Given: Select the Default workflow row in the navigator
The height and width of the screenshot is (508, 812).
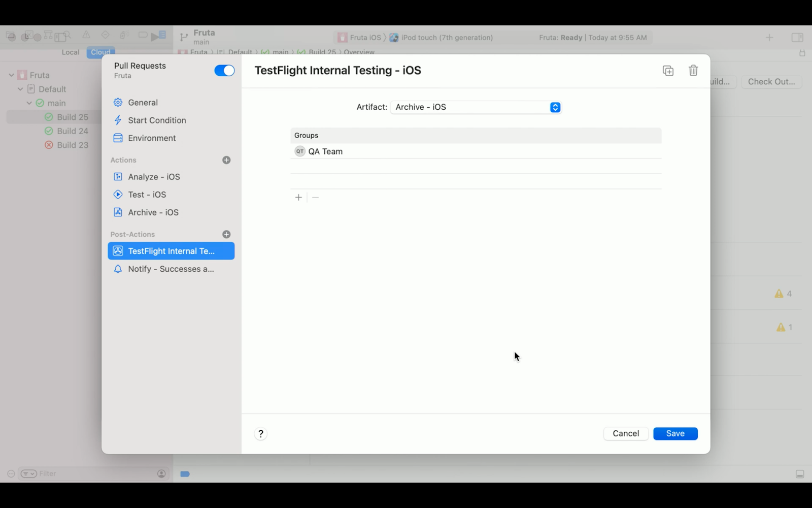Looking at the screenshot, I should click(x=54, y=89).
